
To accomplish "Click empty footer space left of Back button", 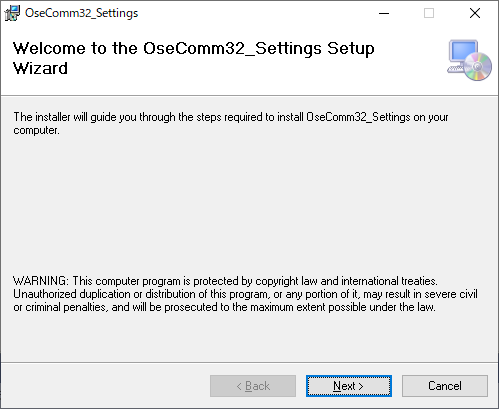I will (x=105, y=386).
